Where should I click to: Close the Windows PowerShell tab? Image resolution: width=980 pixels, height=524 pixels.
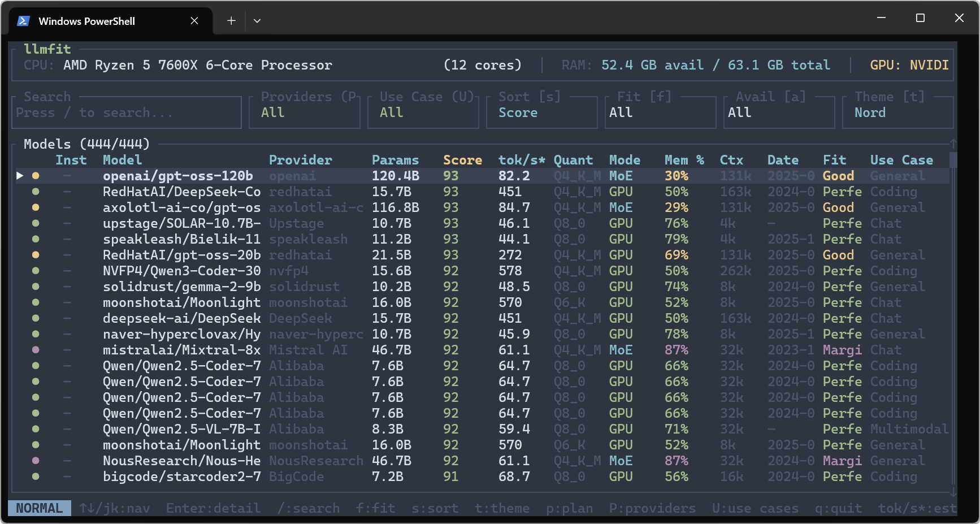[x=194, y=21]
